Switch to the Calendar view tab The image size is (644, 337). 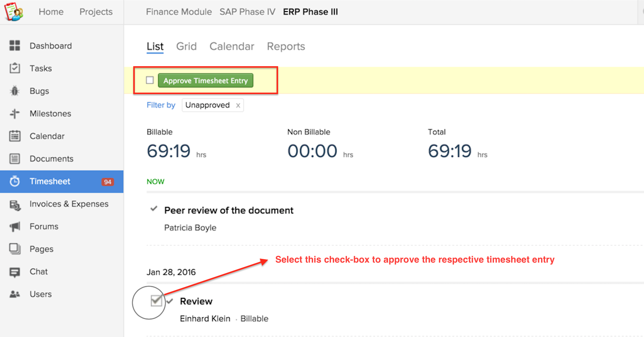click(232, 46)
